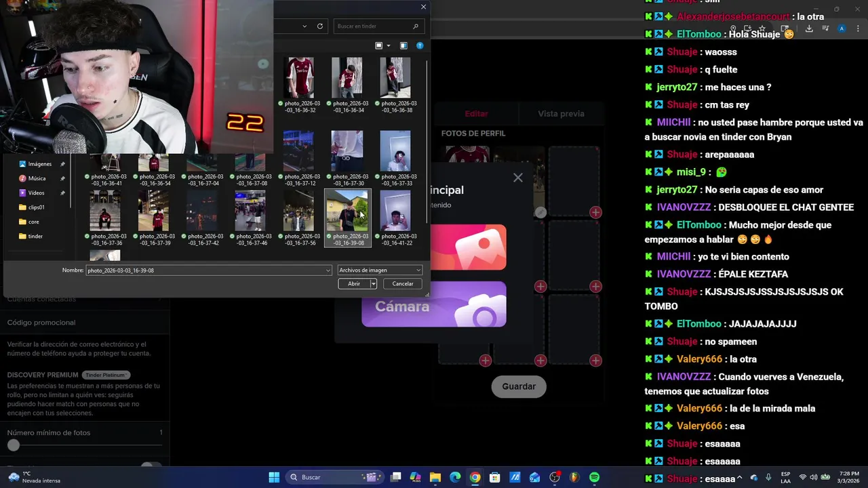Open the tinder folder in navigation pane
868x488 pixels.
pos(35,237)
